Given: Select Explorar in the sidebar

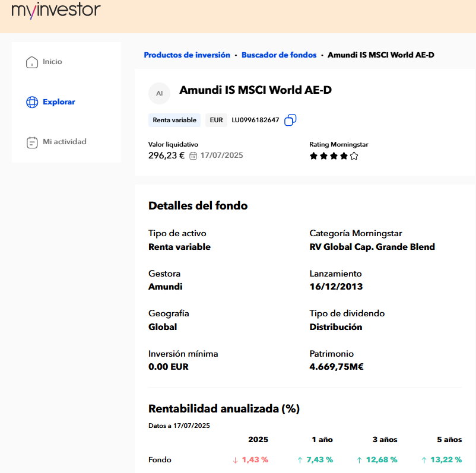Looking at the screenshot, I should [x=59, y=101].
